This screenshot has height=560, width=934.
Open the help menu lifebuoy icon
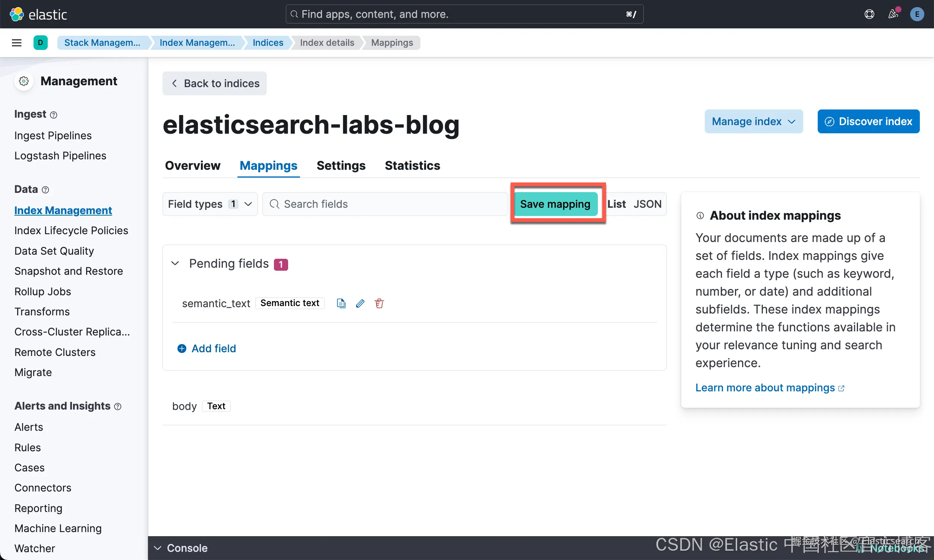[869, 15]
